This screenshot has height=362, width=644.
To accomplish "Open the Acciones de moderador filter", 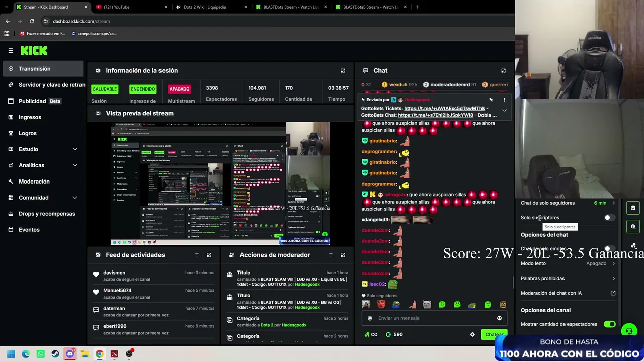I will (331, 255).
